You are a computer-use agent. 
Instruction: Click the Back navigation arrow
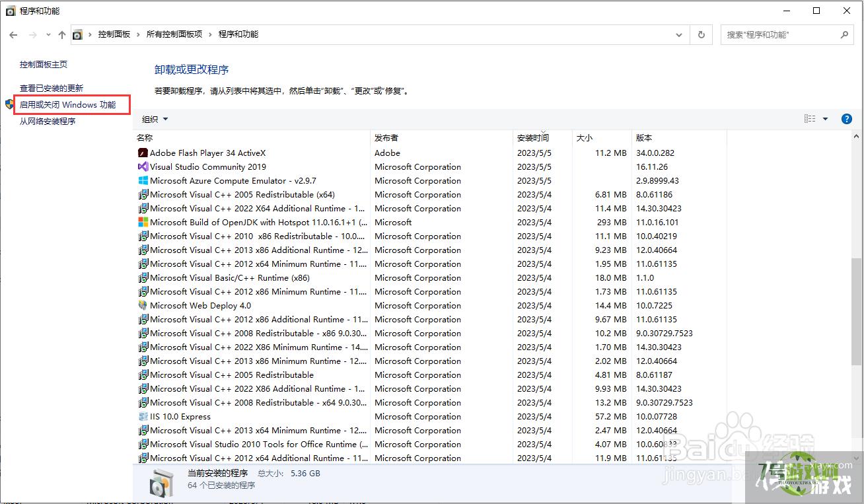14,35
